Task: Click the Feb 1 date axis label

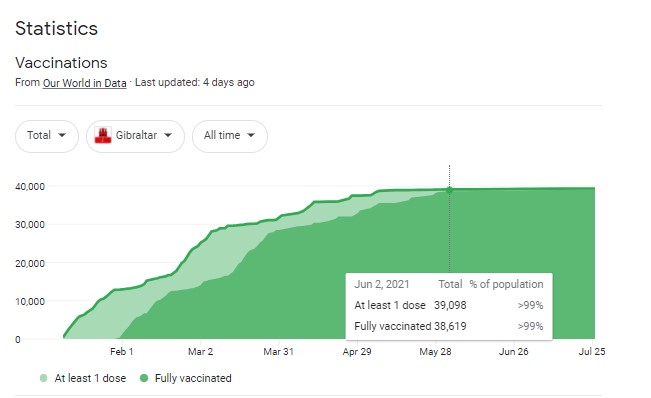Action: [x=122, y=352]
